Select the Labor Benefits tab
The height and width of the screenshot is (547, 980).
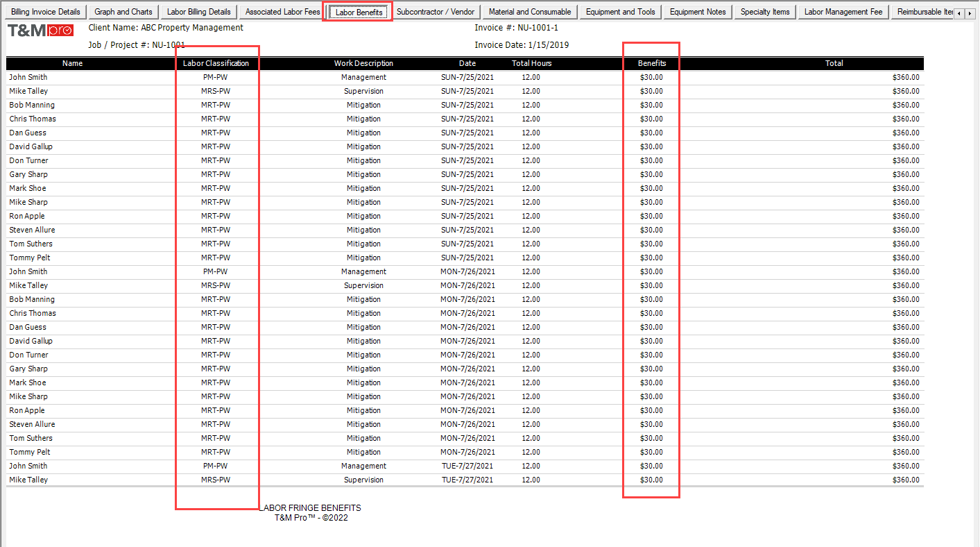[359, 12]
